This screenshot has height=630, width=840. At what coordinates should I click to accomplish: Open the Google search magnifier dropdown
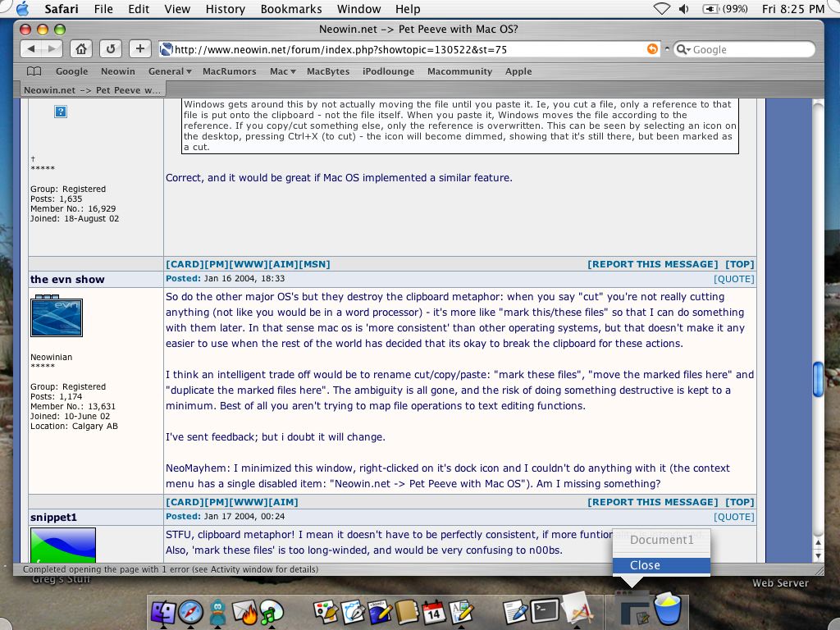(683, 49)
